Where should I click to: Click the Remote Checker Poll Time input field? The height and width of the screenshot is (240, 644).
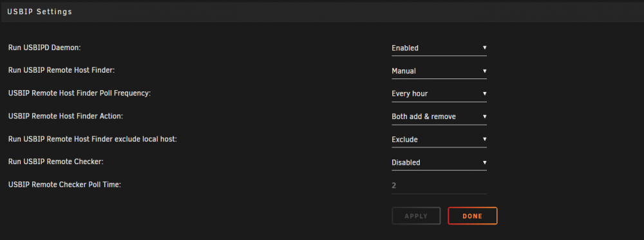point(439,185)
